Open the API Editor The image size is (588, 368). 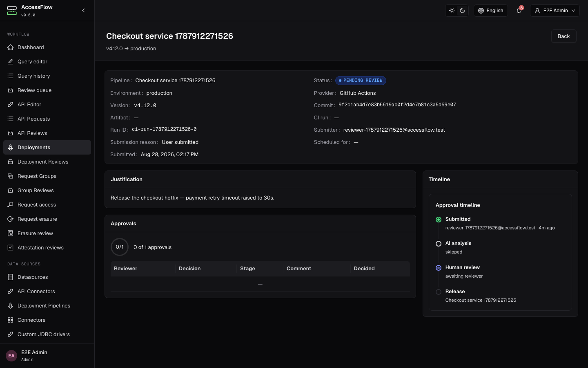(x=47, y=105)
